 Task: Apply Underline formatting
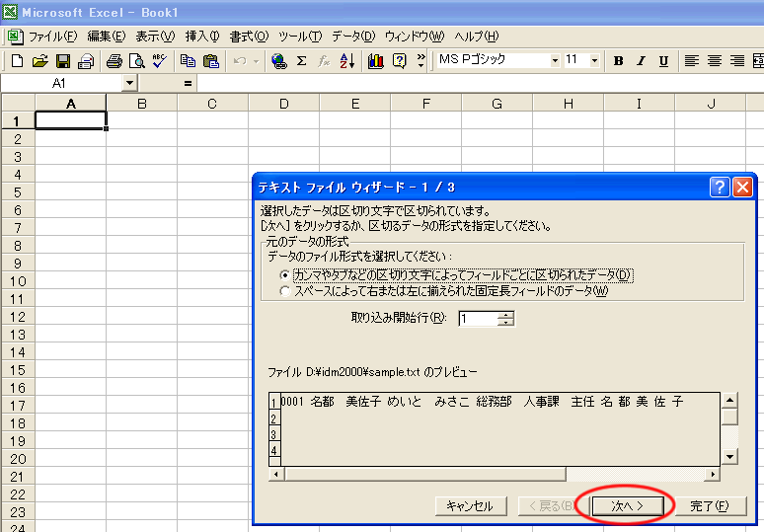tap(663, 61)
